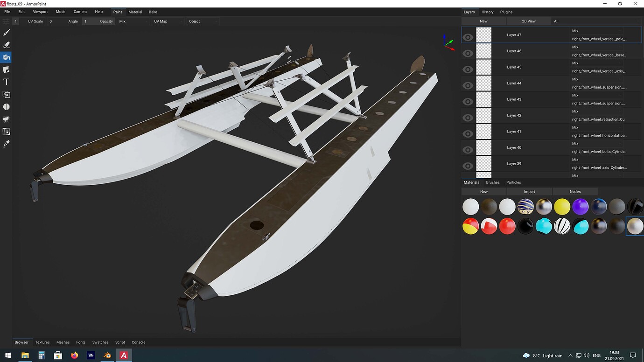This screenshot has width=644, height=362.
Task: Open the tool settings sliders icon
Action: click(x=6, y=21)
